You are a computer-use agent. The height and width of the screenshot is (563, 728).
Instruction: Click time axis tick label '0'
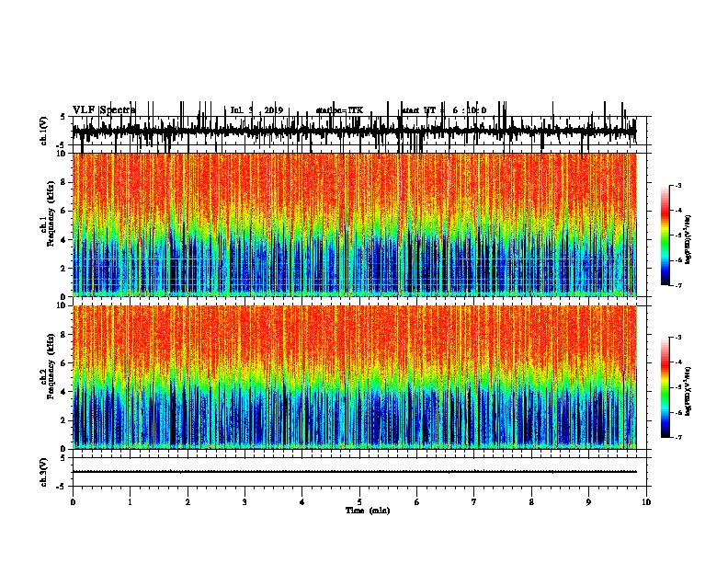point(73,502)
